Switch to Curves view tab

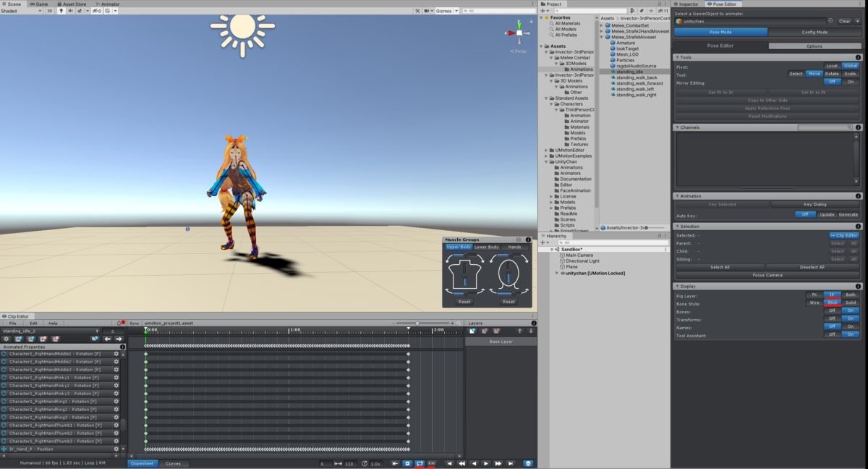tap(173, 463)
